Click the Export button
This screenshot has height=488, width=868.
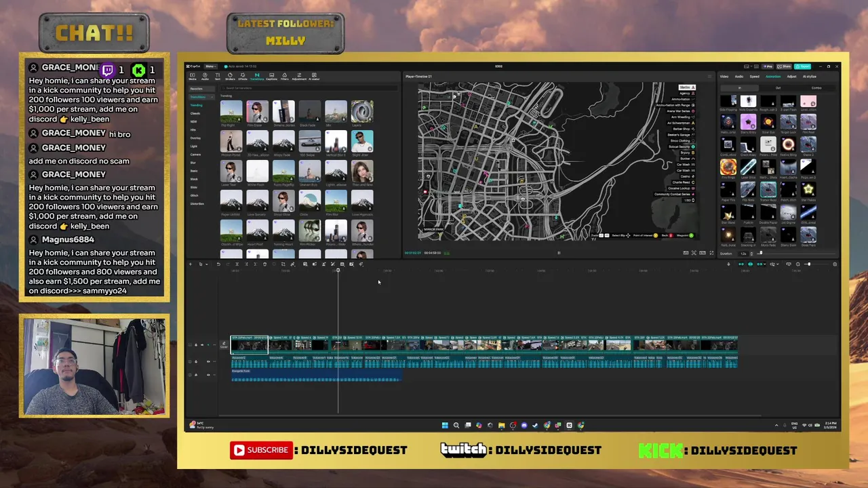pos(803,66)
